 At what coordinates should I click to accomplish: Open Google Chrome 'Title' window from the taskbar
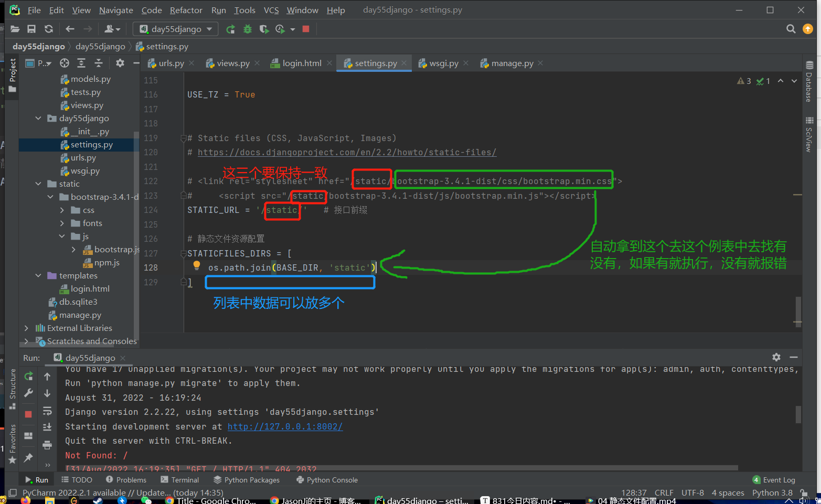click(x=211, y=500)
